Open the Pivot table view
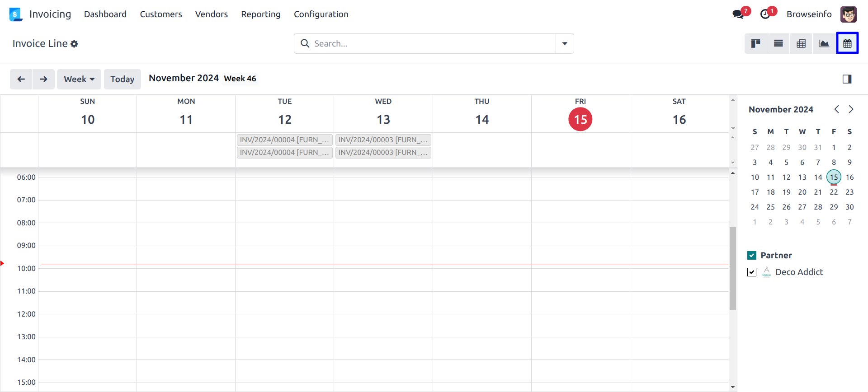Viewport: 868px width, 392px height. [801, 43]
